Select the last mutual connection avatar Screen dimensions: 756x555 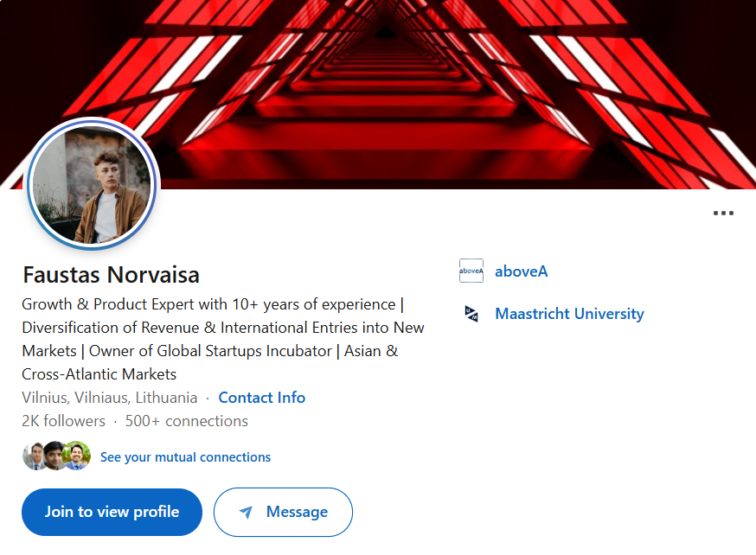click(x=77, y=456)
